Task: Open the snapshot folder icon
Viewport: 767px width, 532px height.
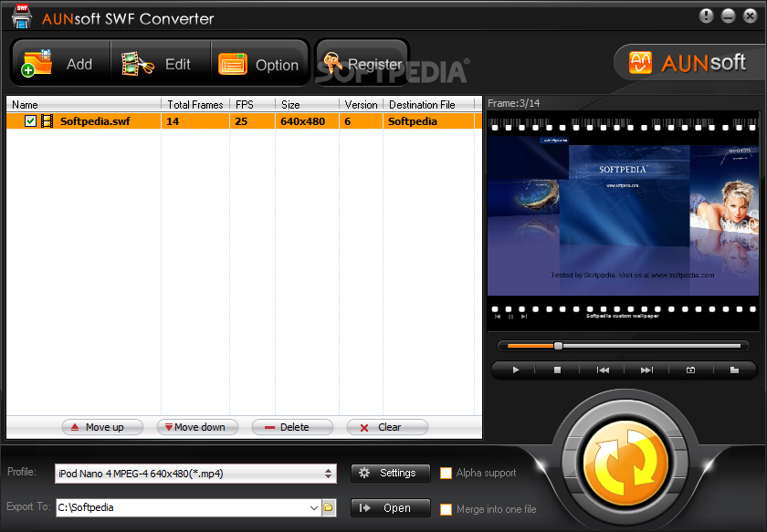Action: click(734, 370)
